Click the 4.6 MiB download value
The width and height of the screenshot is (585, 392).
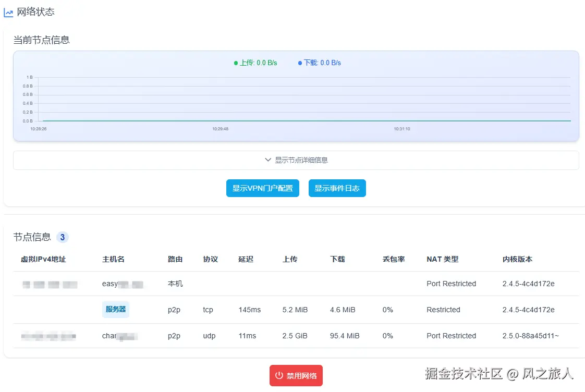tap(343, 310)
